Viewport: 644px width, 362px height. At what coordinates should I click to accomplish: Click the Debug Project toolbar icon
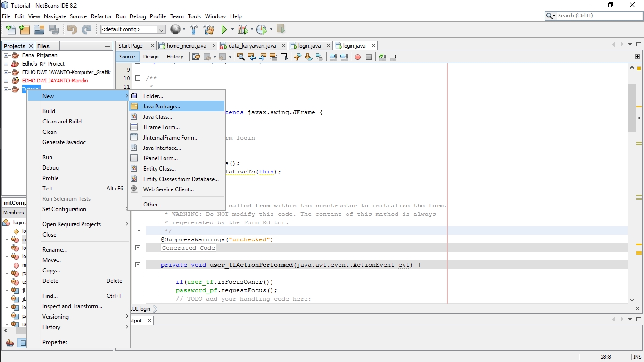click(242, 29)
